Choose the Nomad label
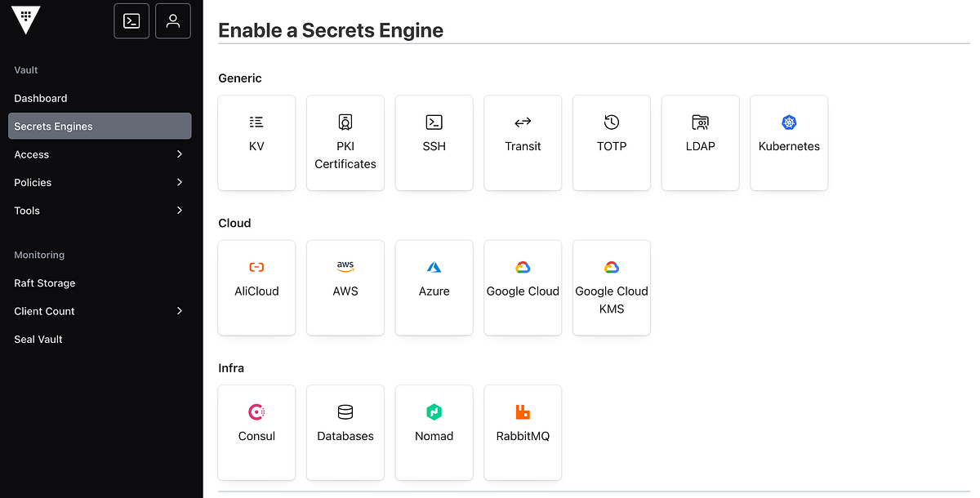This screenshot has width=980, height=498. [x=434, y=436]
